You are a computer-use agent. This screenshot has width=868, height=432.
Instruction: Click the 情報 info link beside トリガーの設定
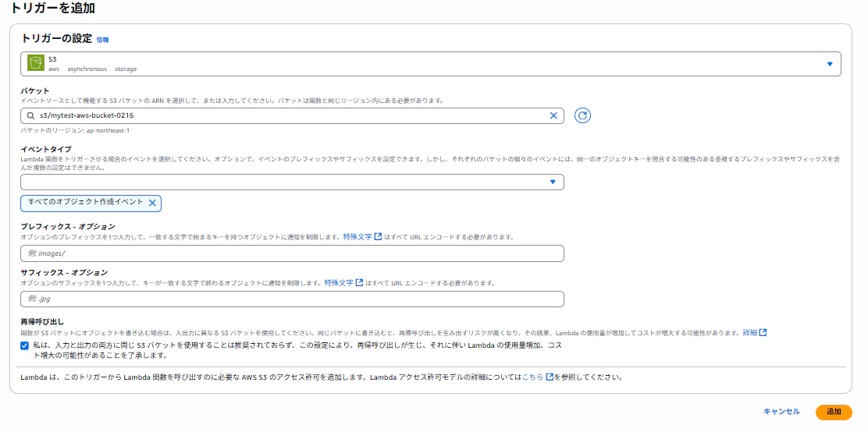(102, 40)
